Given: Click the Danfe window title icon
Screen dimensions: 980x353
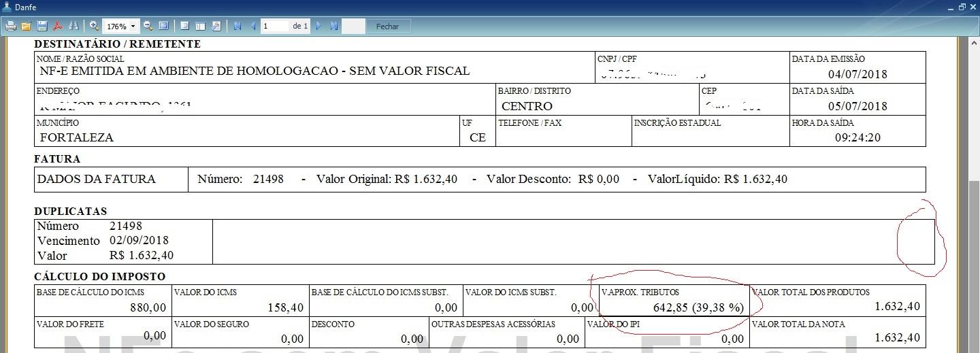Looking at the screenshot, I should tap(7, 7).
